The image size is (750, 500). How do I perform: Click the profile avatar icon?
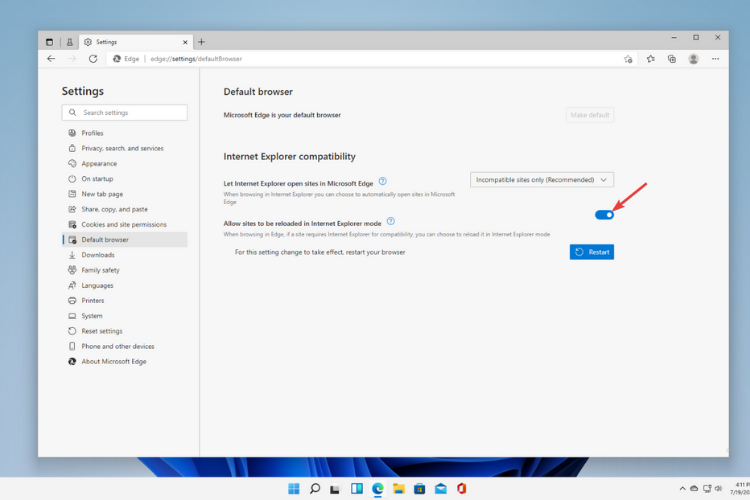tap(694, 59)
